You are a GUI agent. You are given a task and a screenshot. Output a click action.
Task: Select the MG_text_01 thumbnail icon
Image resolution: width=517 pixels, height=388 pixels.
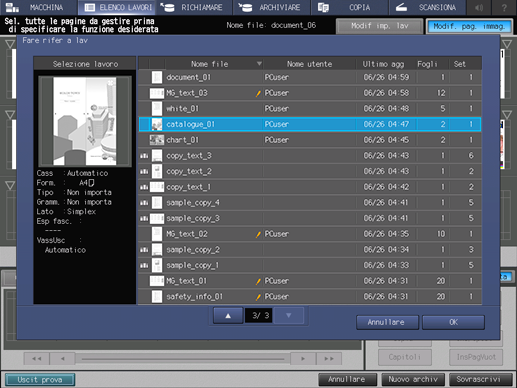click(157, 281)
